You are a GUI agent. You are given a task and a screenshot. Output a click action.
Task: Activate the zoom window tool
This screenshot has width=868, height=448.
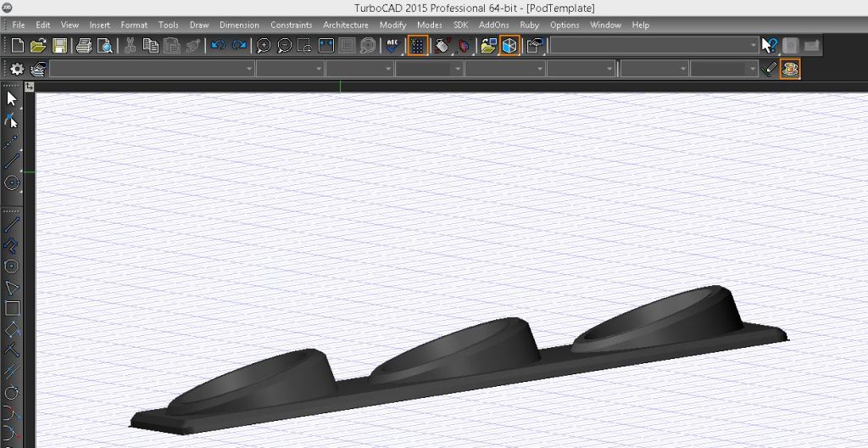(x=304, y=46)
